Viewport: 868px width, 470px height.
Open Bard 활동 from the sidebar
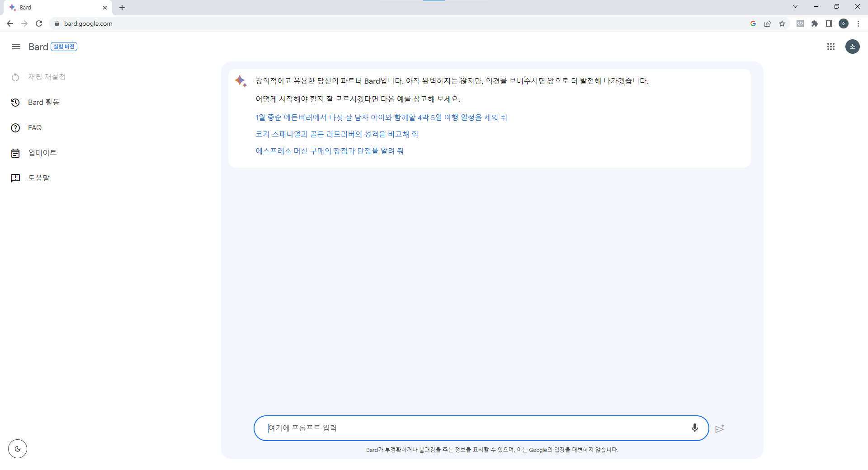coord(43,103)
